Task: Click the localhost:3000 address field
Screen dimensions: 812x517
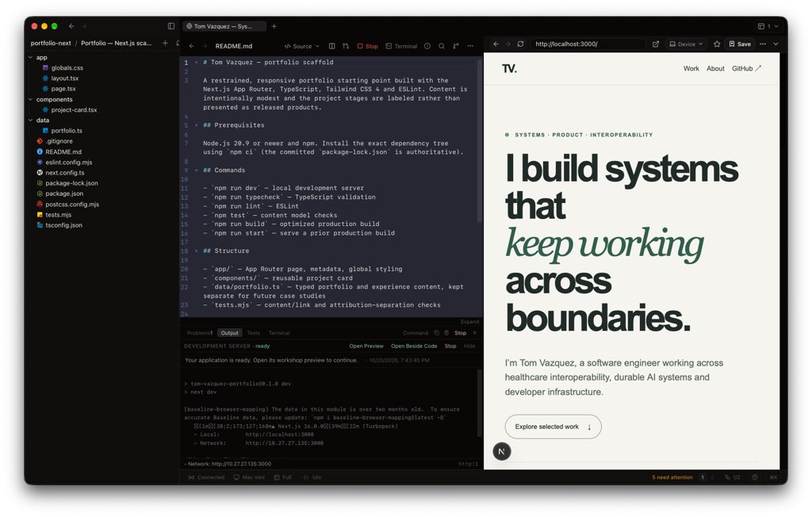Action: click(589, 44)
